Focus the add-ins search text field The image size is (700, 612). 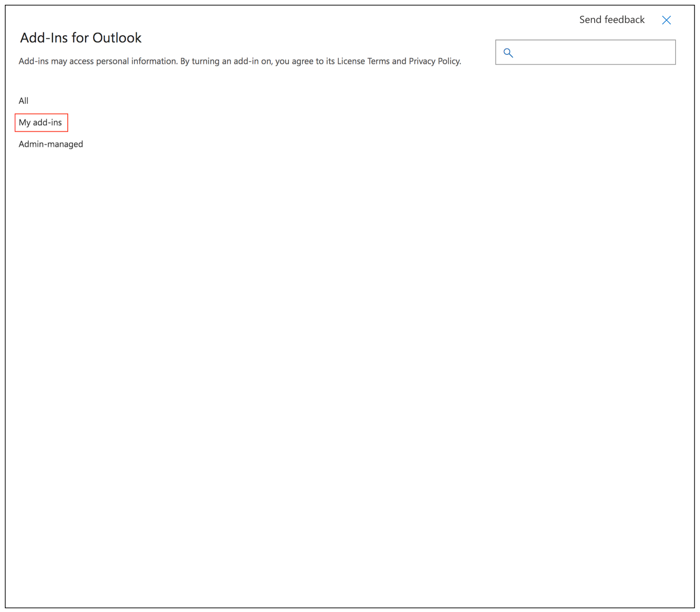(x=594, y=52)
